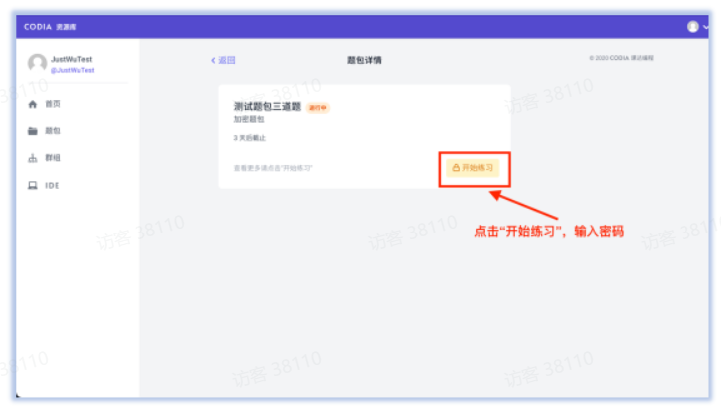
Task: Click the group icon beside 群组
Action: coord(33,158)
